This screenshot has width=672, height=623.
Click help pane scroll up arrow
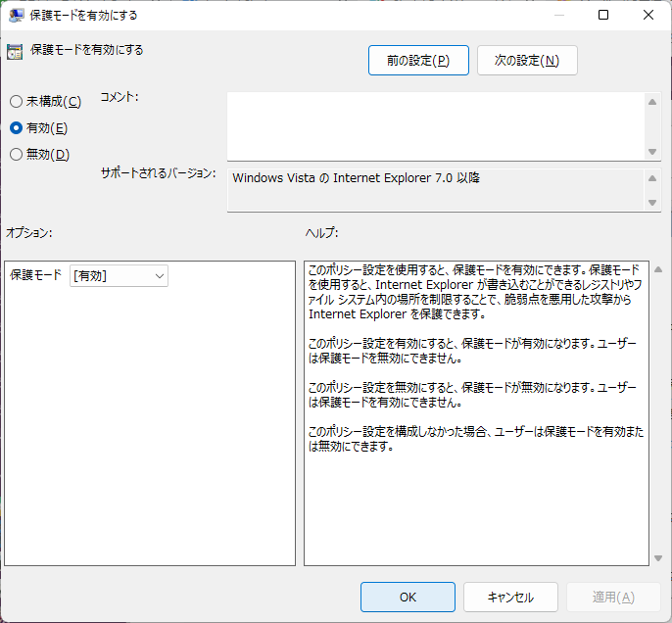[658, 269]
